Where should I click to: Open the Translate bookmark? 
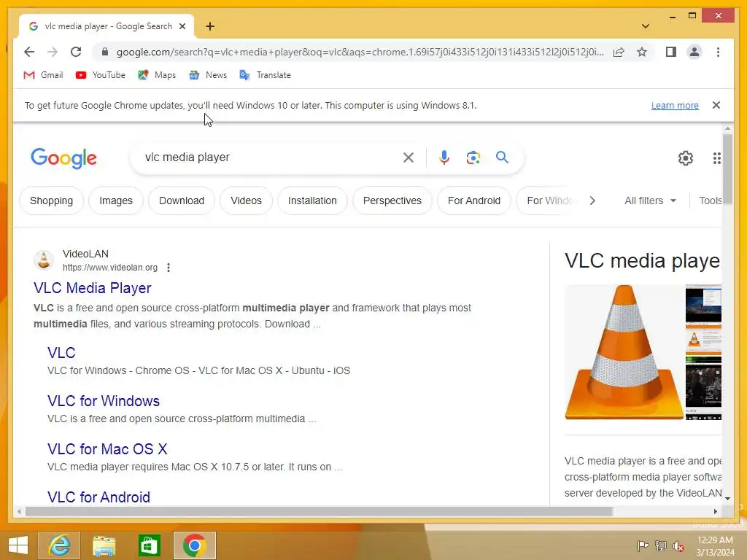(265, 75)
